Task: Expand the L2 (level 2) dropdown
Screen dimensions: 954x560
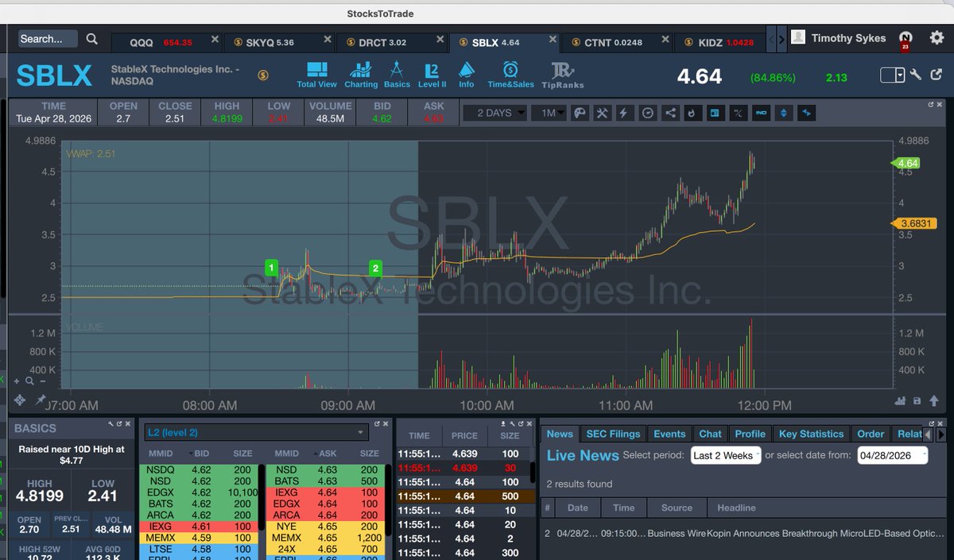Action: (x=256, y=433)
